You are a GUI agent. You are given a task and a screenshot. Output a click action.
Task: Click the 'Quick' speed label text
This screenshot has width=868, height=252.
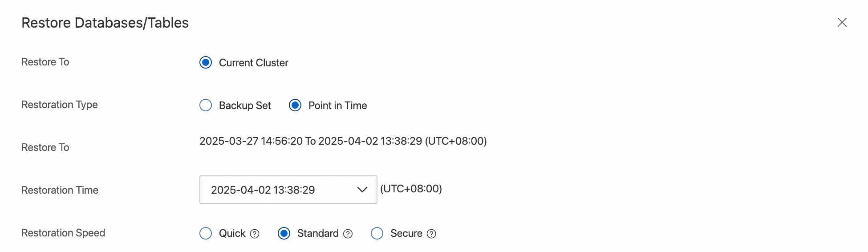click(x=232, y=233)
